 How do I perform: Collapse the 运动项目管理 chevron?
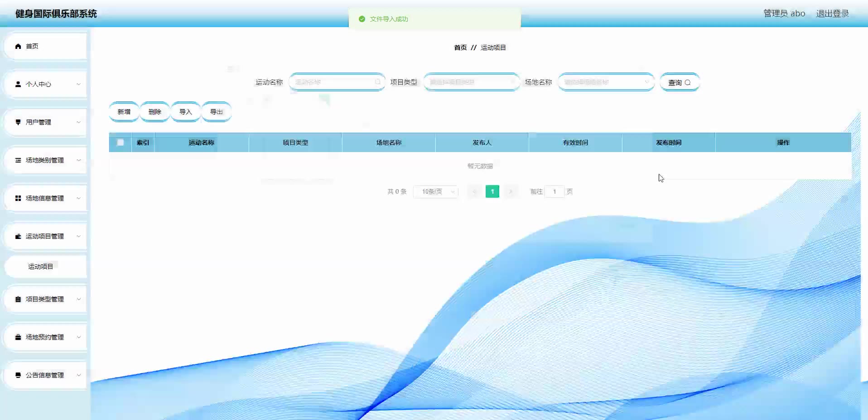[78, 236]
